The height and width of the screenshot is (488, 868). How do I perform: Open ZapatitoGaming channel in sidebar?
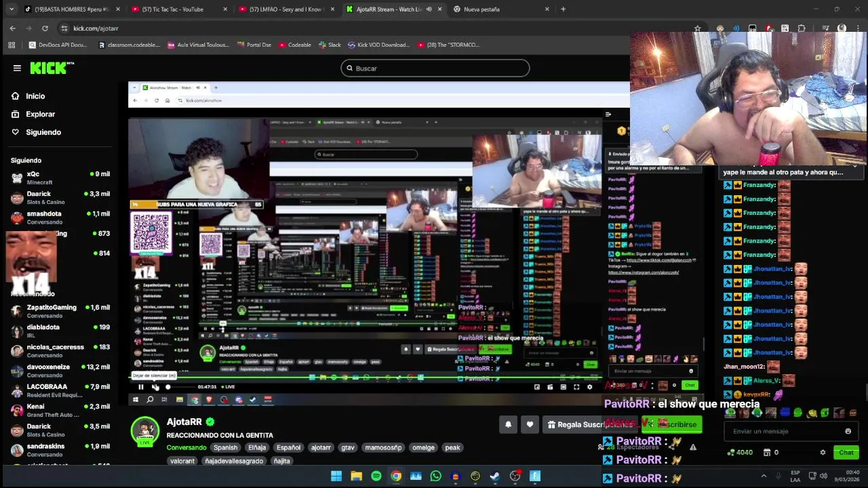coord(60,311)
